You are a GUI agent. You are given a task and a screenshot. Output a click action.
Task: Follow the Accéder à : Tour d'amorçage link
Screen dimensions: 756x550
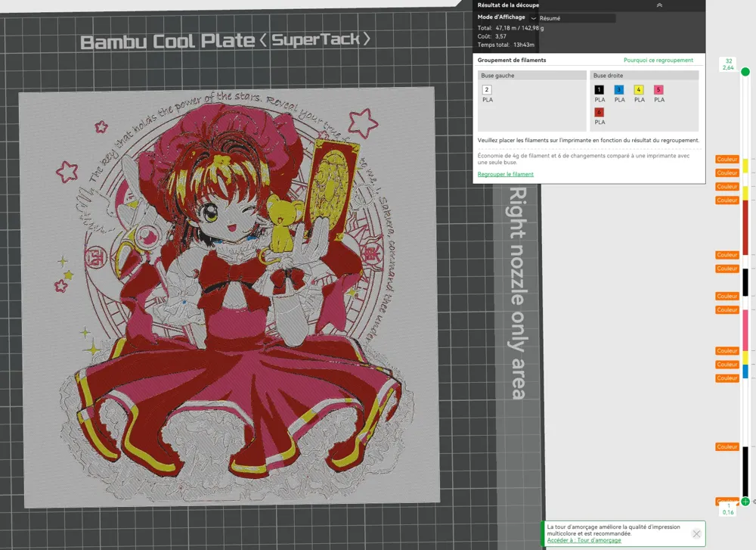click(584, 540)
